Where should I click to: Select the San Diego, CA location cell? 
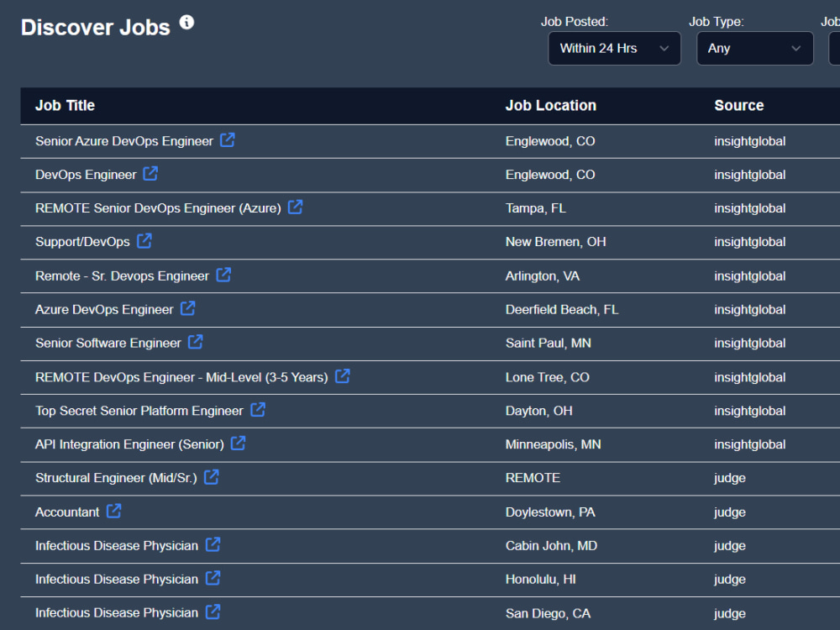coord(548,613)
